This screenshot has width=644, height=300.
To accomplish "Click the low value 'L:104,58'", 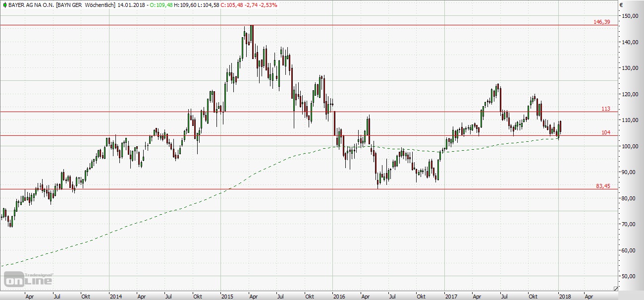I will click(209, 5).
